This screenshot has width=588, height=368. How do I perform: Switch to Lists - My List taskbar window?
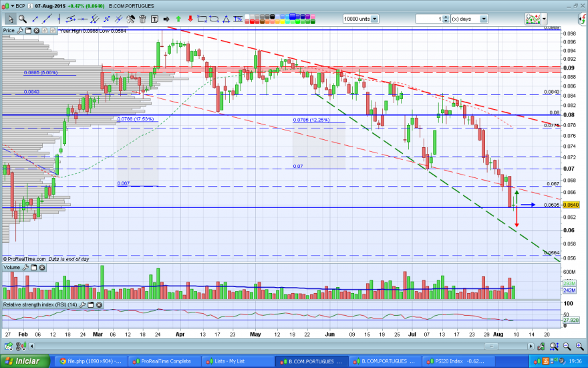point(237,361)
